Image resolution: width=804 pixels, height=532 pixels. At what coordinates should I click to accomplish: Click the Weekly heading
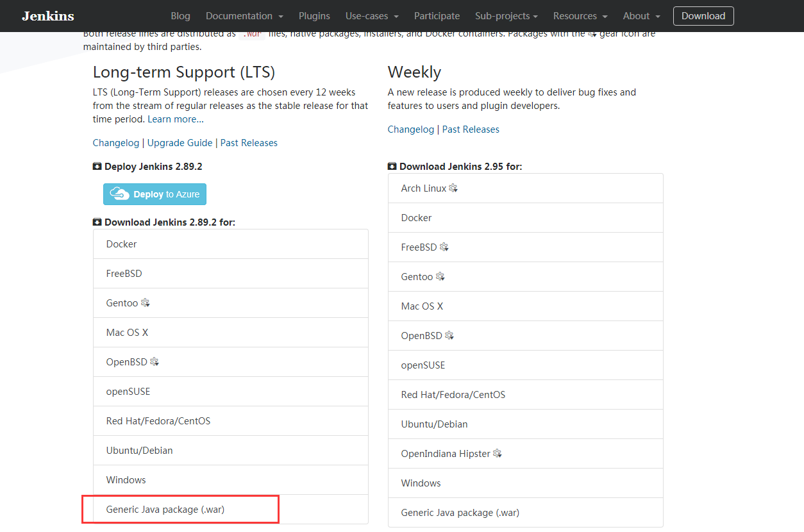[x=414, y=72]
